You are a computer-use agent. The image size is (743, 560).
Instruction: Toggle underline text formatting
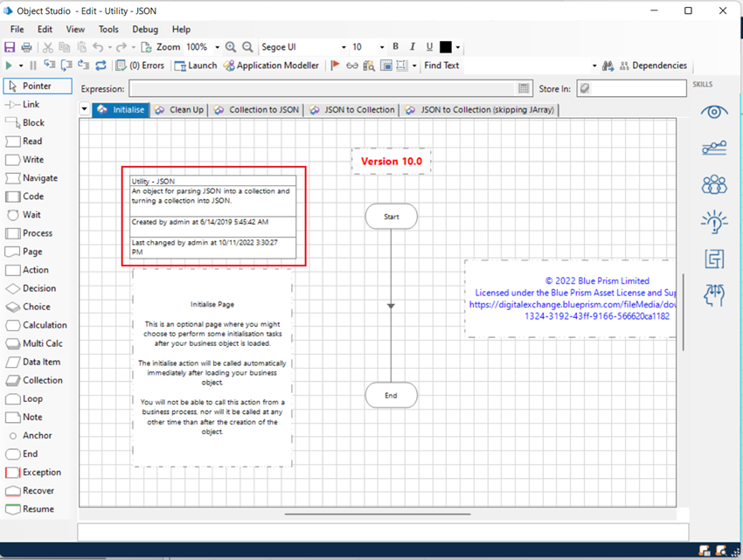point(429,47)
